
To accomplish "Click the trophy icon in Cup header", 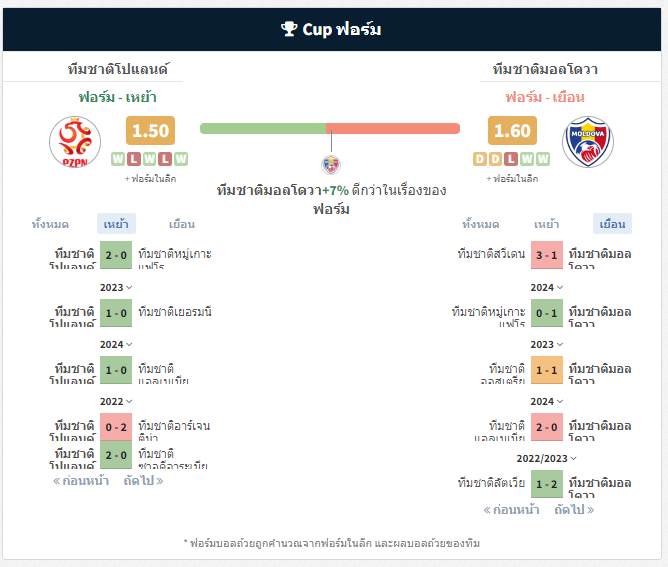I will [x=289, y=29].
